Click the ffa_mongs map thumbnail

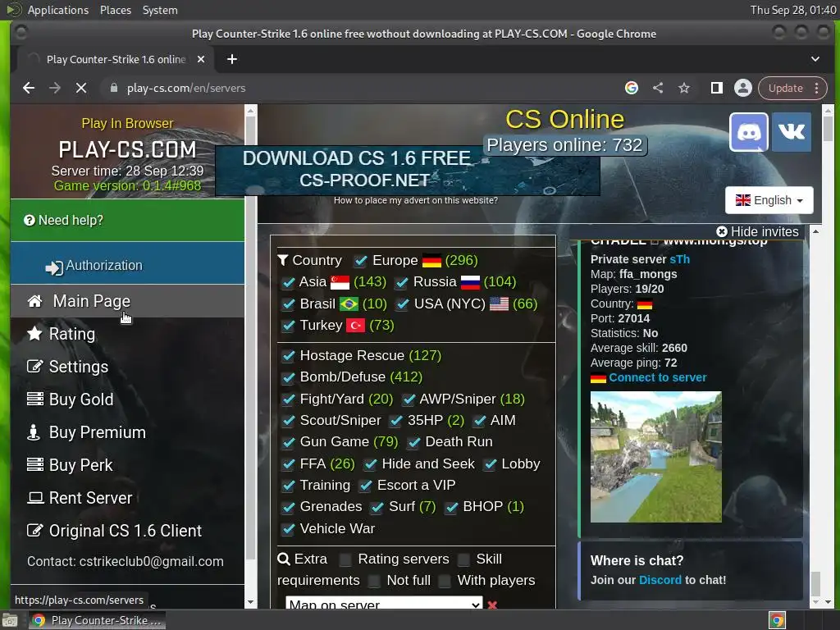655,457
